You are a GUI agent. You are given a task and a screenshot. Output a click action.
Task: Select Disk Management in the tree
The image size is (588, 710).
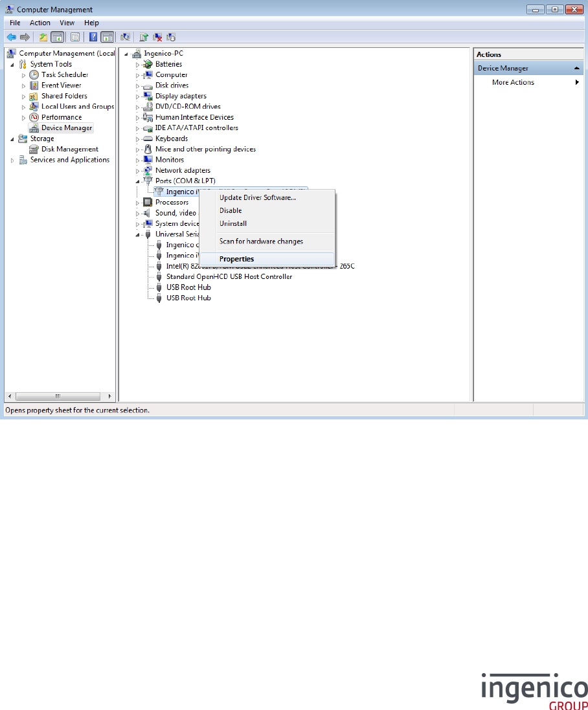70,149
